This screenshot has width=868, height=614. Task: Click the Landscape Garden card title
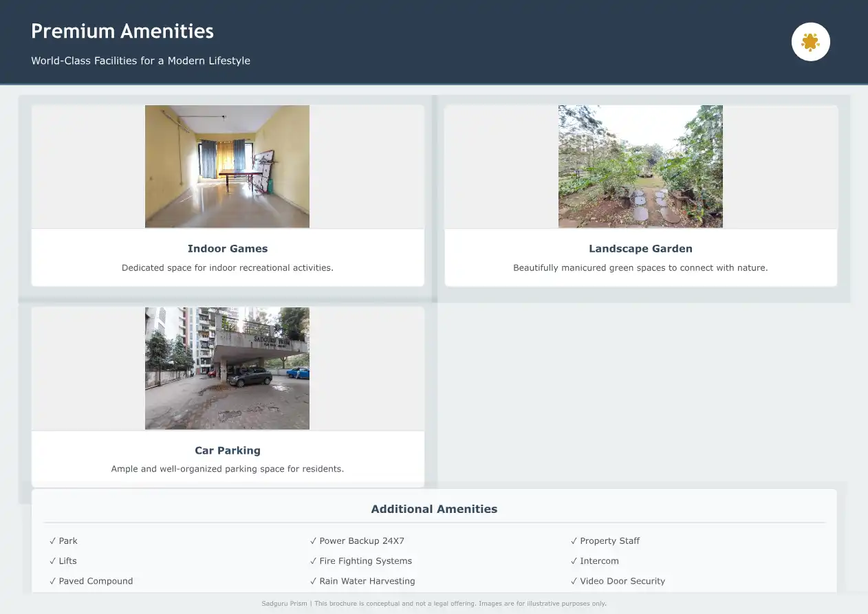point(640,249)
